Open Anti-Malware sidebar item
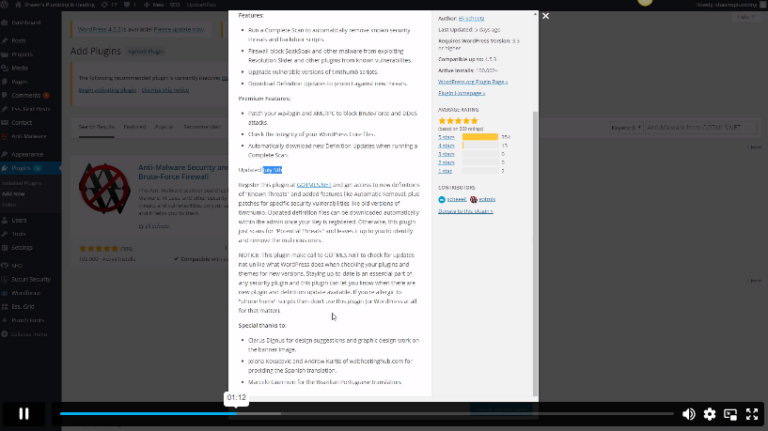This screenshot has height=431, width=768. click(28, 137)
